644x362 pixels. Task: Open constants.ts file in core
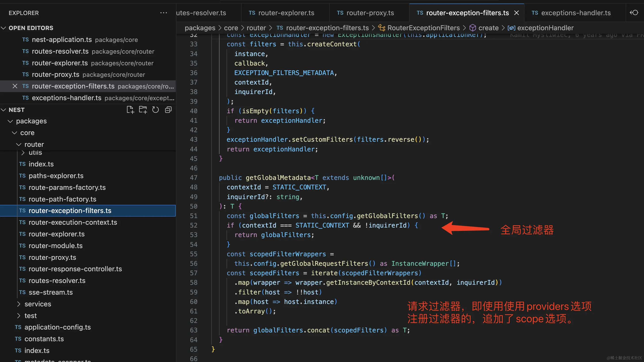click(x=88, y=339)
